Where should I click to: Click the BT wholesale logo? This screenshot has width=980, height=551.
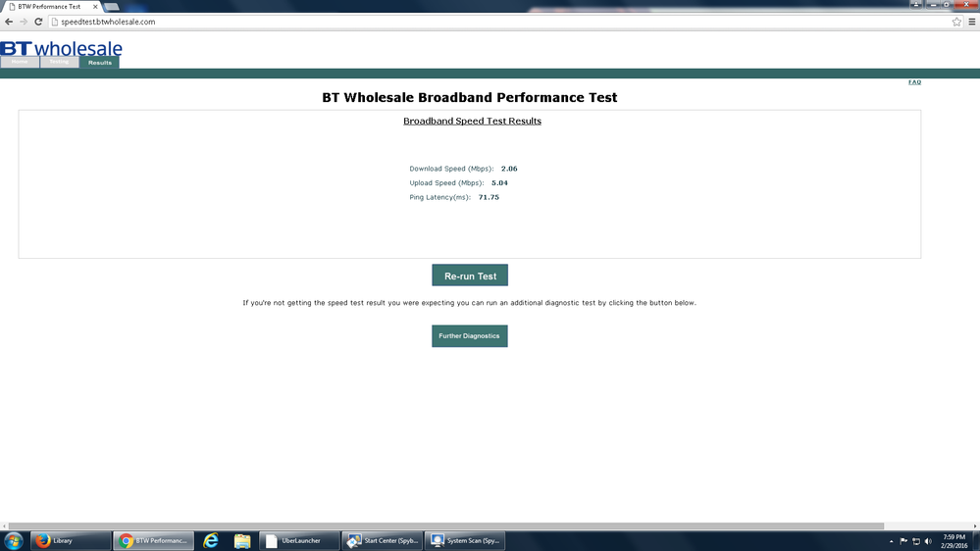[x=61, y=48]
